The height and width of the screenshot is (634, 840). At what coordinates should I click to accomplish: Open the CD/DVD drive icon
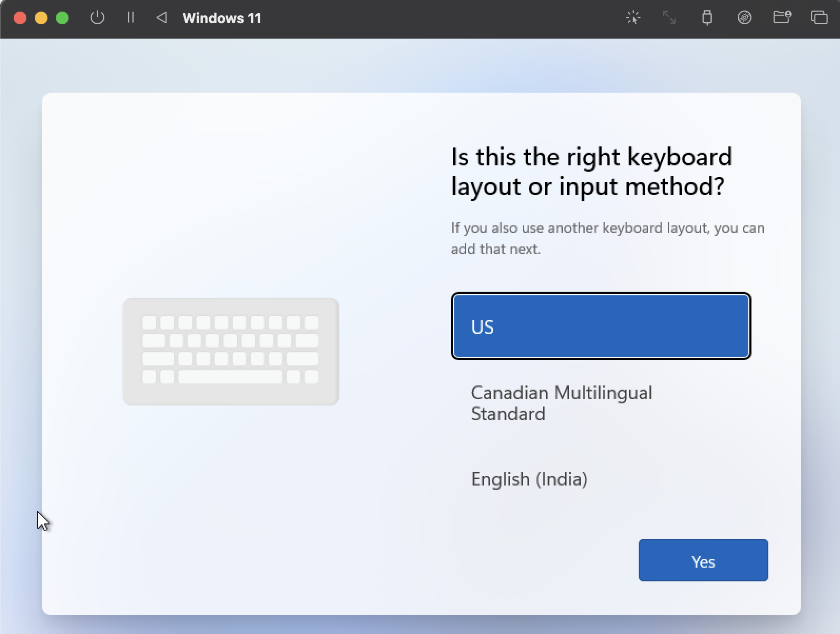click(x=744, y=18)
